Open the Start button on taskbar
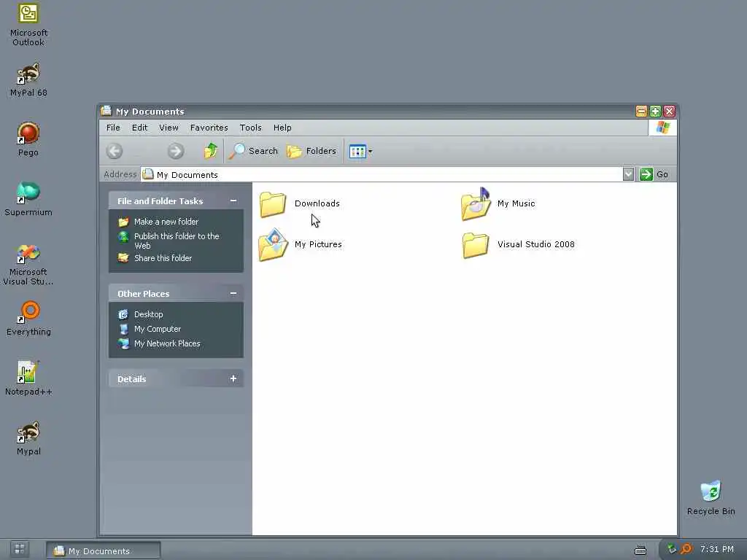The image size is (747, 560). 20,549
